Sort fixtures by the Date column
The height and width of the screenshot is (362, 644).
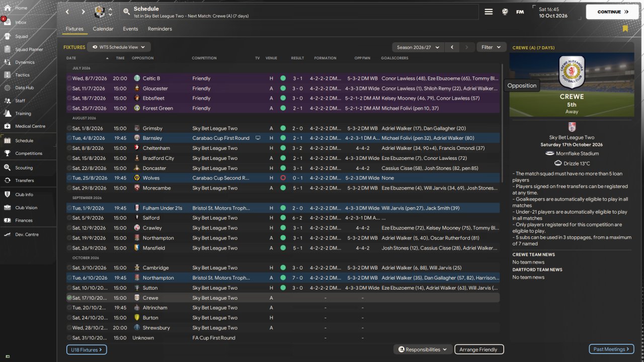pyautogui.click(x=71, y=58)
